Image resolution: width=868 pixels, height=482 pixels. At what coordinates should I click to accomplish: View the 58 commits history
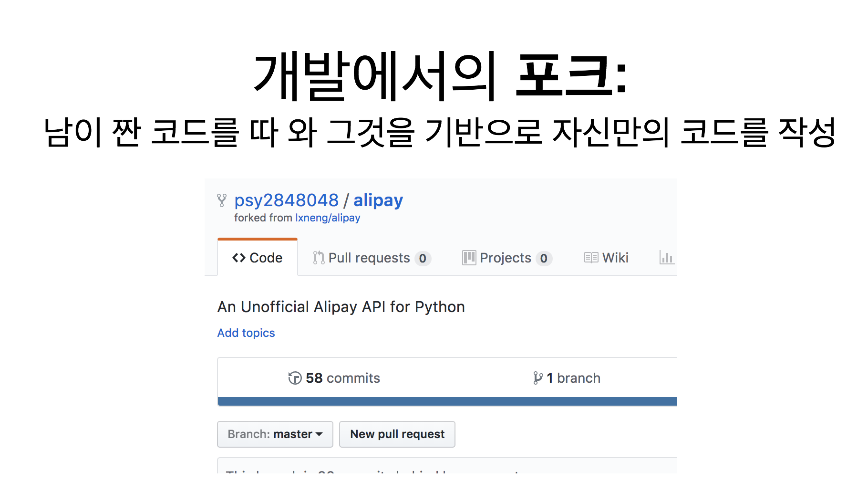click(334, 378)
